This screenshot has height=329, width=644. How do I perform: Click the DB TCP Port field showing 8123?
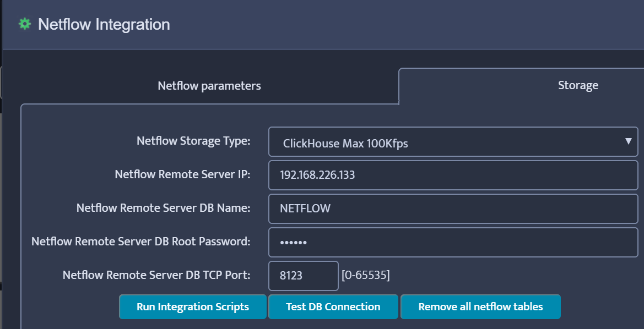(x=304, y=276)
